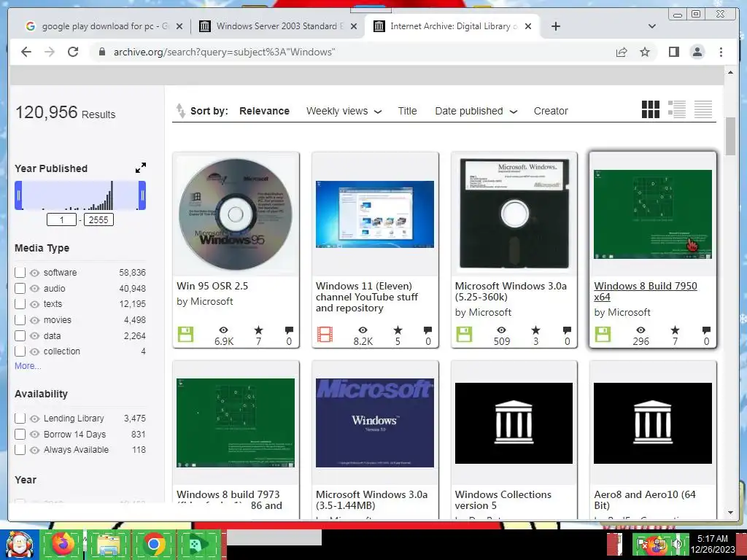
Task: Grab left handle of year slider
Action: (18, 195)
